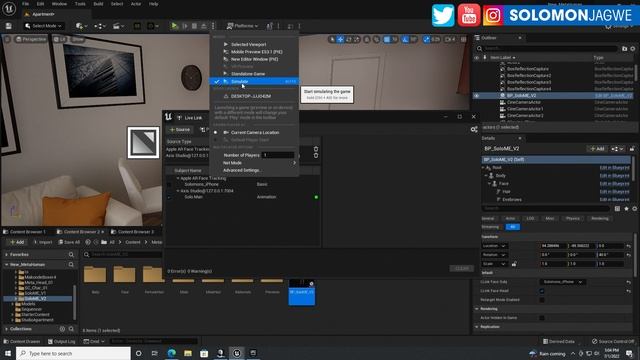
Task: Click Import button in Content Browser
Action: pos(42,242)
